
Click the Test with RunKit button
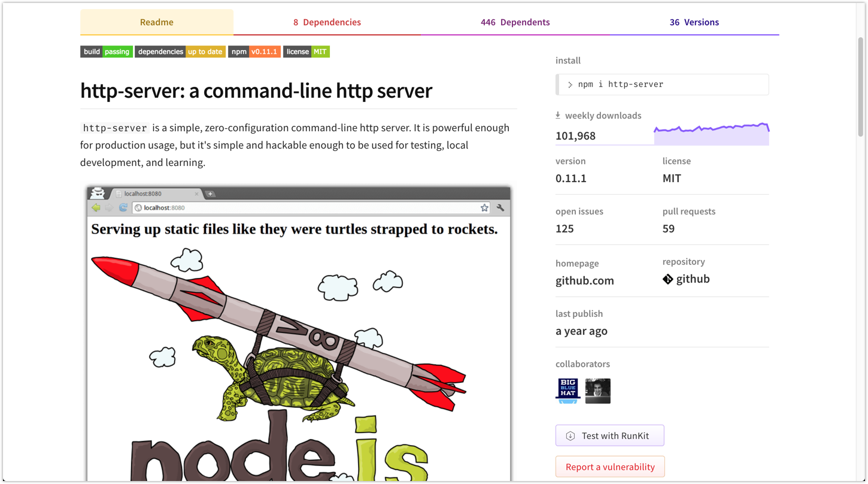coord(610,435)
